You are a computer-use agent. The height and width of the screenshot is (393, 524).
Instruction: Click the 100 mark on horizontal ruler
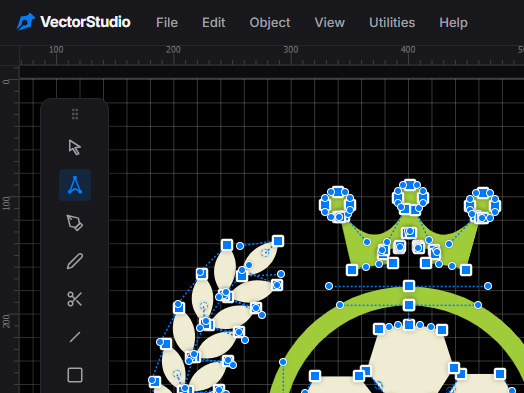click(x=56, y=49)
